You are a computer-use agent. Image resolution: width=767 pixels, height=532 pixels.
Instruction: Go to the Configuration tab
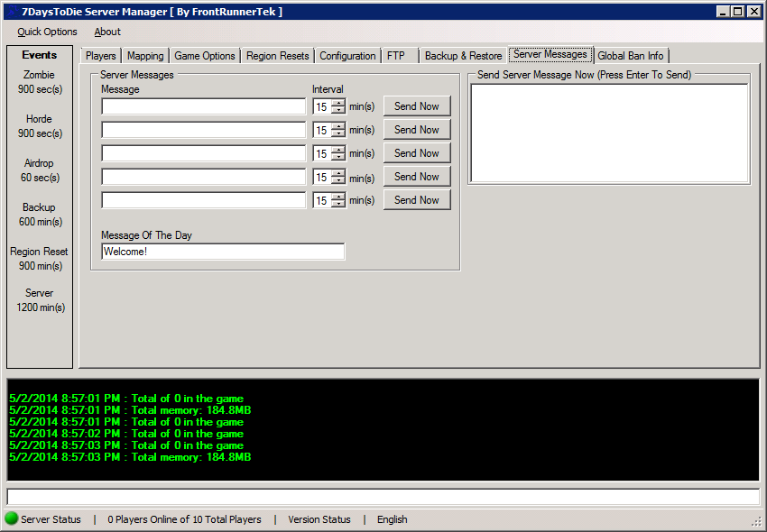click(347, 56)
